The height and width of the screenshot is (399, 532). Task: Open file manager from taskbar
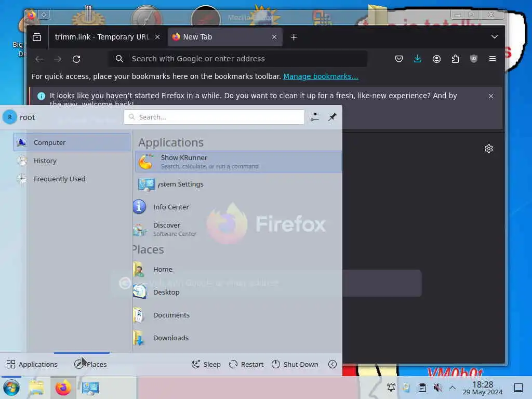pos(36,388)
